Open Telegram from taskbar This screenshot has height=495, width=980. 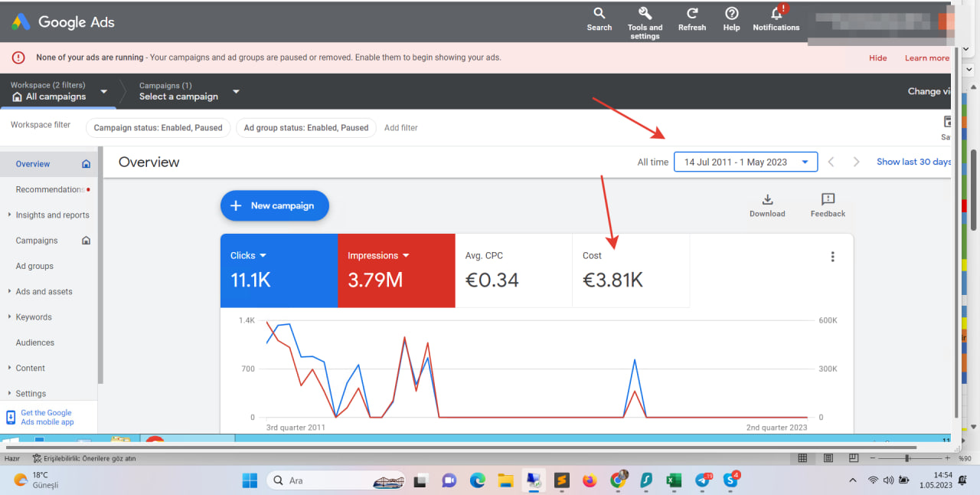702,480
